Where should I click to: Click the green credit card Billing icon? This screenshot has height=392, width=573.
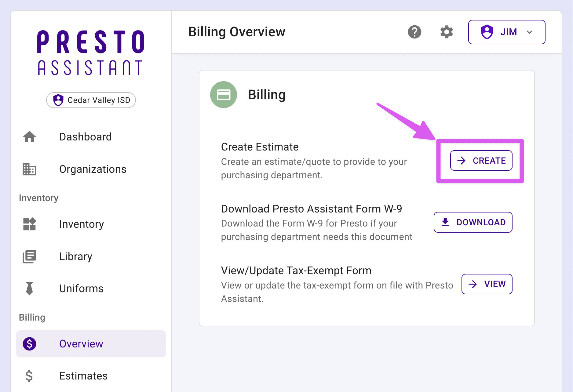[223, 95]
